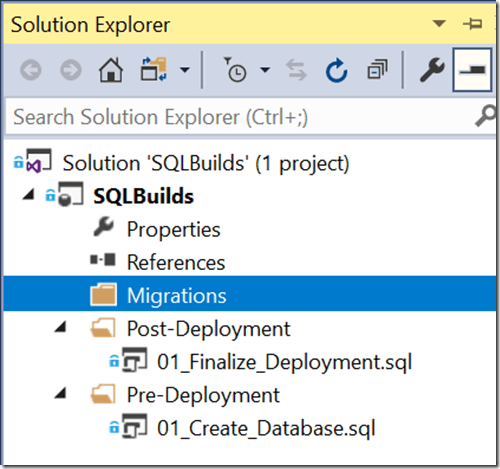Select the Post-Deployment folder
The width and height of the screenshot is (500, 469).
(x=209, y=329)
